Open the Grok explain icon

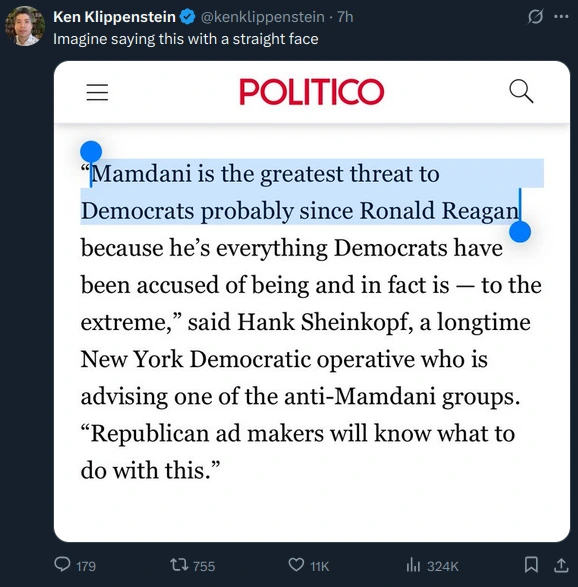535,17
